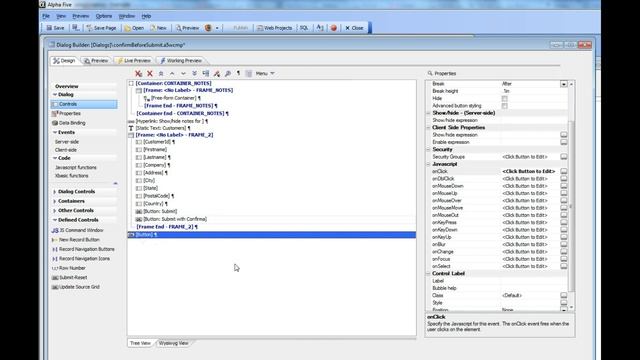Image resolution: width=640 pixels, height=360 pixels.
Task: Click the move up arrow icon
Action: (172, 73)
